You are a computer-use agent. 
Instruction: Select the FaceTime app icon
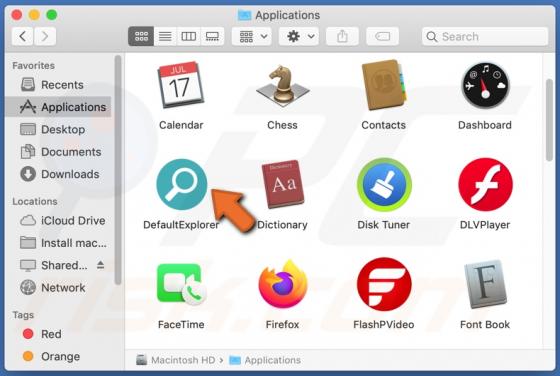181,284
